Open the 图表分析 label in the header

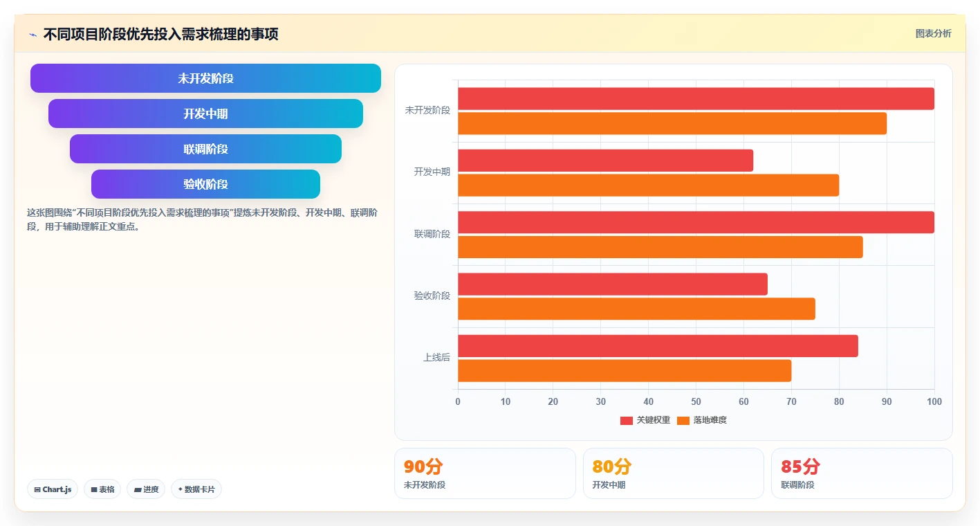pos(933,33)
